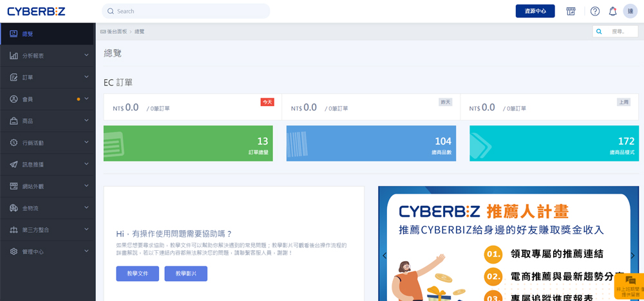Click the 總覽 dashboard icon in sidebar
The width and height of the screenshot is (644, 301).
pyautogui.click(x=14, y=33)
